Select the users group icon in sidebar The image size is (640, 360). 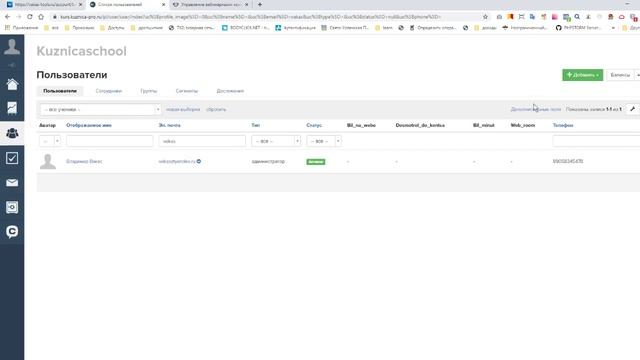coord(12,133)
